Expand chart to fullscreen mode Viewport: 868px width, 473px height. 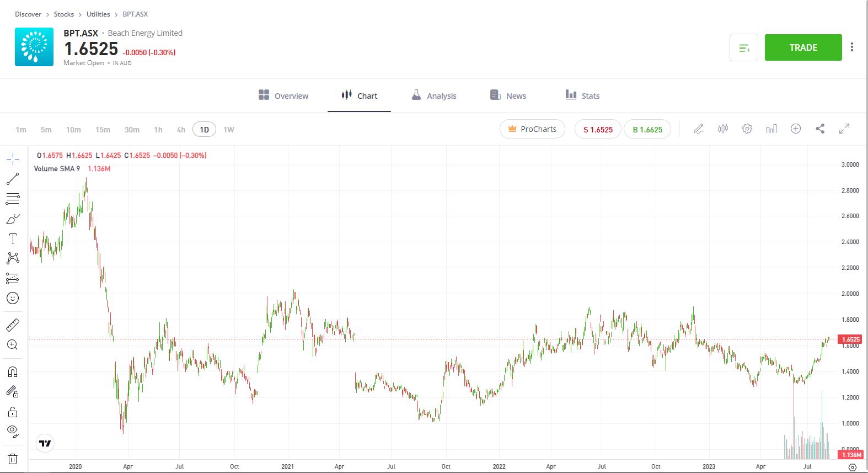[844, 129]
